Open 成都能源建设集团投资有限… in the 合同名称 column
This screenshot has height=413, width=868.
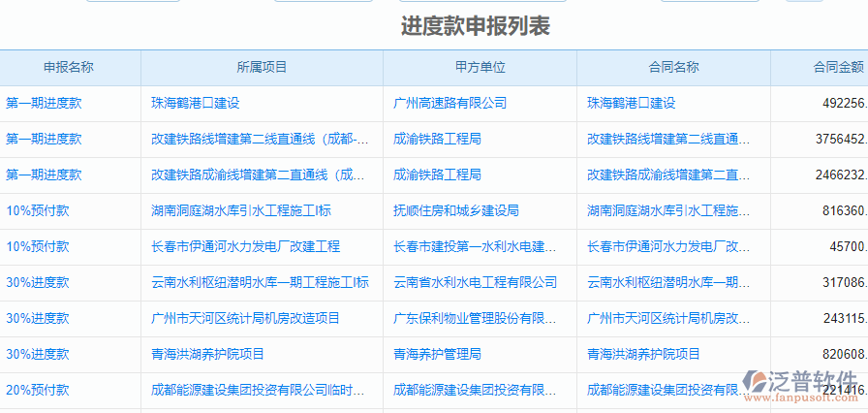click(x=668, y=391)
